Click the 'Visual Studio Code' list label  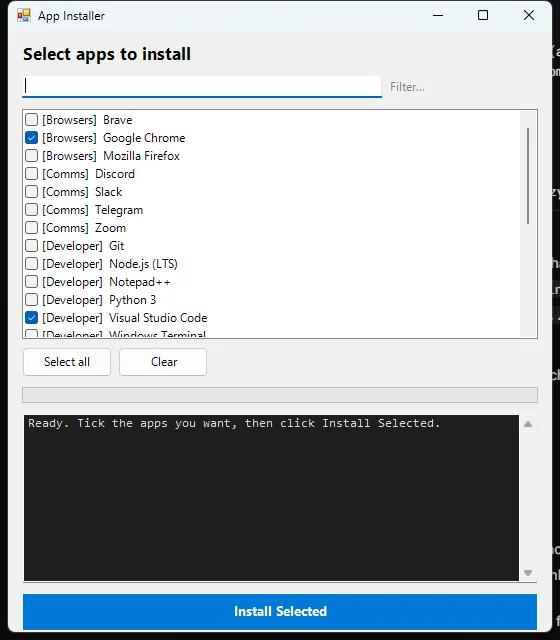[x=158, y=318]
